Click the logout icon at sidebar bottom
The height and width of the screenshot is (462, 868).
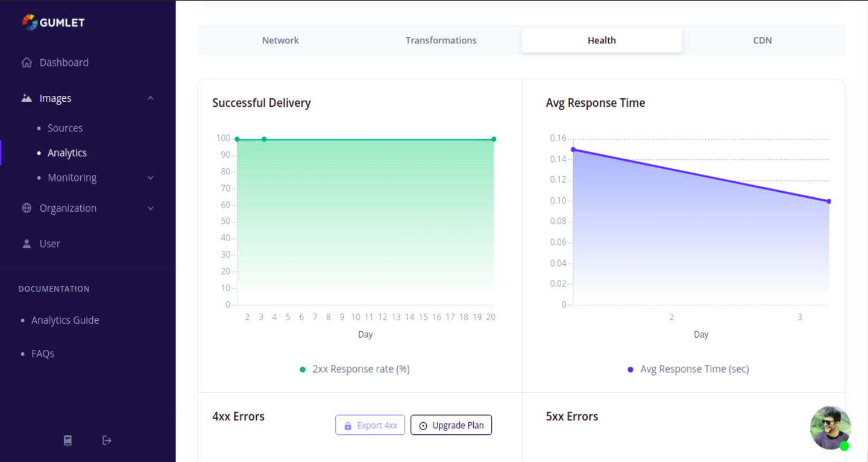tap(107, 440)
